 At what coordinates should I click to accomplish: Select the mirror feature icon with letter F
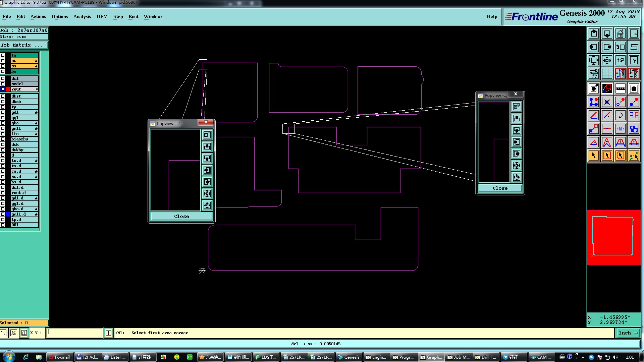click(x=634, y=115)
